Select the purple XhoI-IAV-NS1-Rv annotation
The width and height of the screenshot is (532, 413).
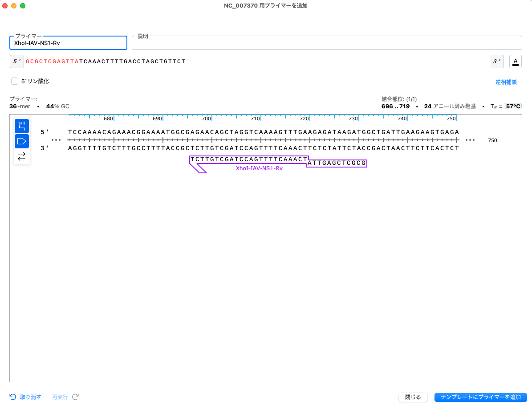(x=259, y=168)
